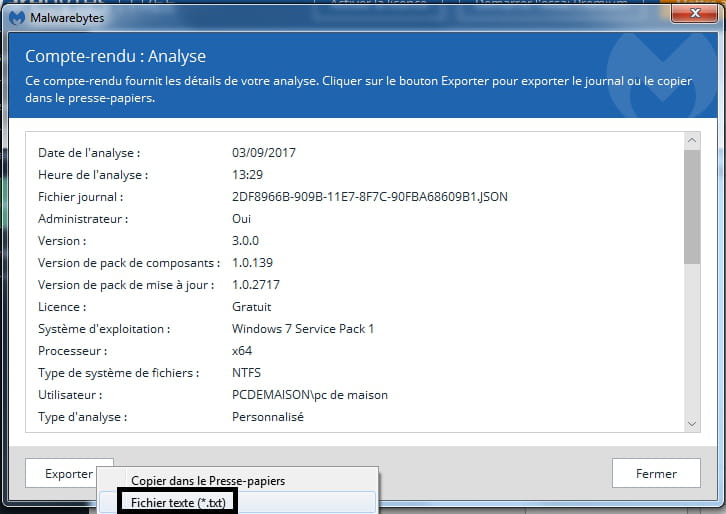Screen dimensions: 726x514
Task: Click Windows 7 Service Pack 1 text
Action: click(303, 329)
